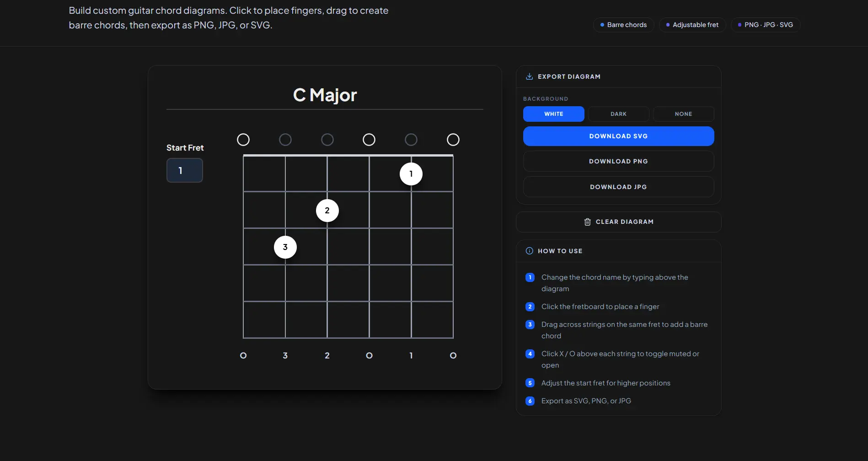
Task: Edit the C Major chord name
Action: pos(325,95)
